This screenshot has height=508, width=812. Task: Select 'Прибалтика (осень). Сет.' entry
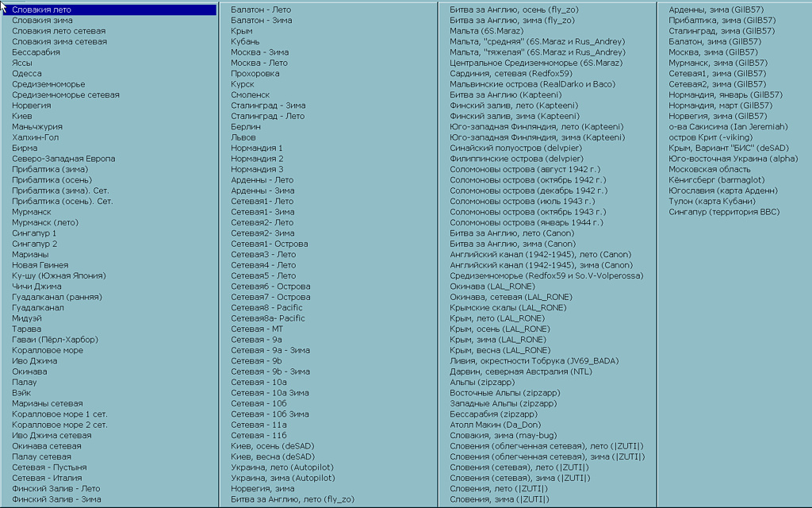pyautogui.click(x=62, y=201)
